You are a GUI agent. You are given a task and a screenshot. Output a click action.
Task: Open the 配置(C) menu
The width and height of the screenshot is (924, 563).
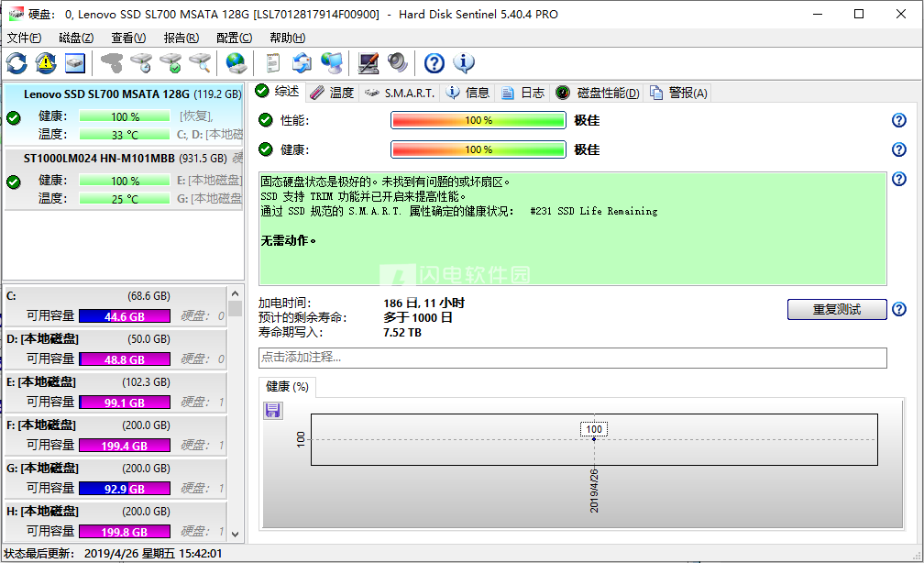coord(234,38)
